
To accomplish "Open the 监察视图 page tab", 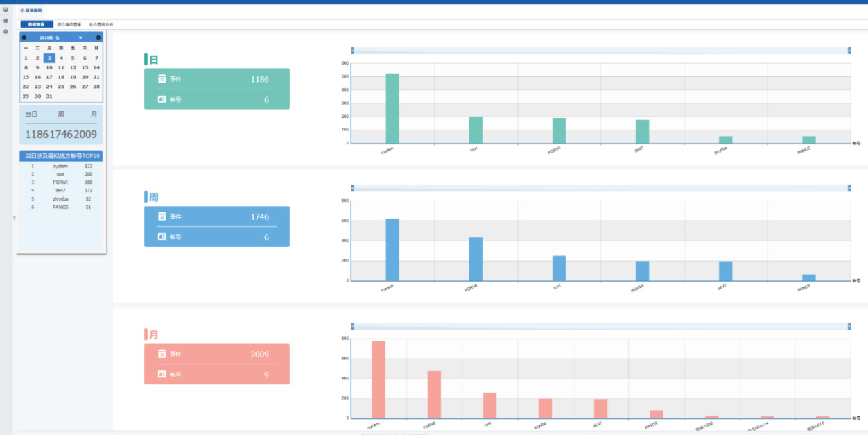I will tap(31, 10).
